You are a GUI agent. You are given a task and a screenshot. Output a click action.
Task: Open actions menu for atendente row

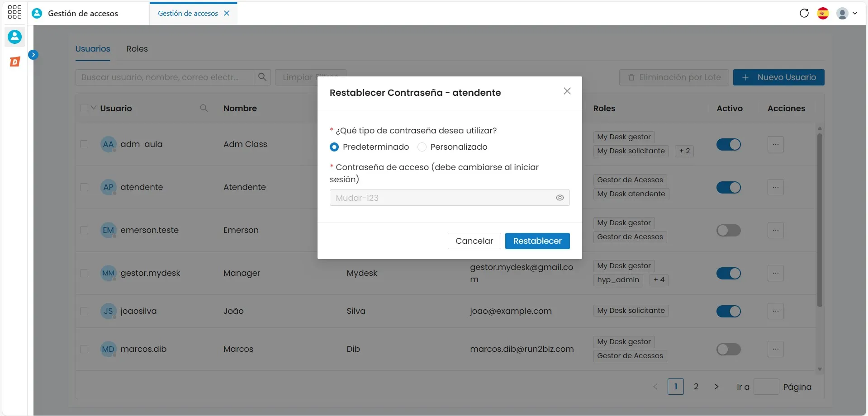point(775,187)
